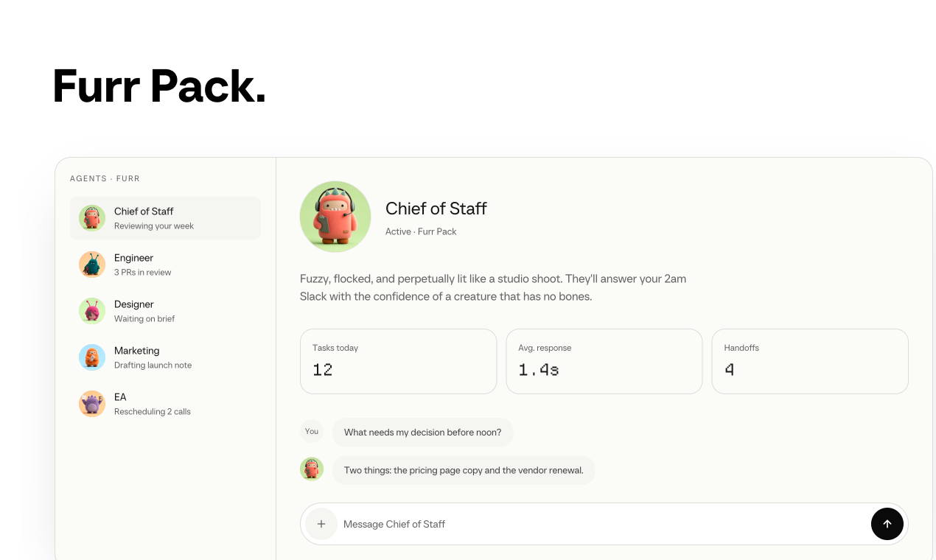Click the Message Chief of Staff input field
Screen dimensions: 936x560
[601, 524]
